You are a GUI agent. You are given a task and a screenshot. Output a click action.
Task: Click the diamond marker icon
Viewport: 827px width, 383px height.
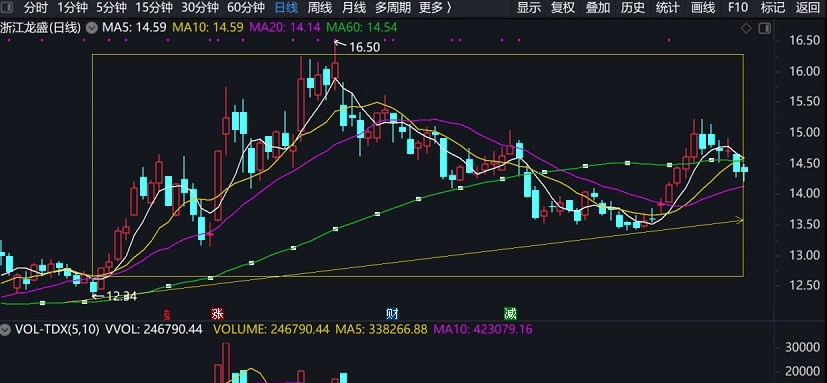(746, 28)
